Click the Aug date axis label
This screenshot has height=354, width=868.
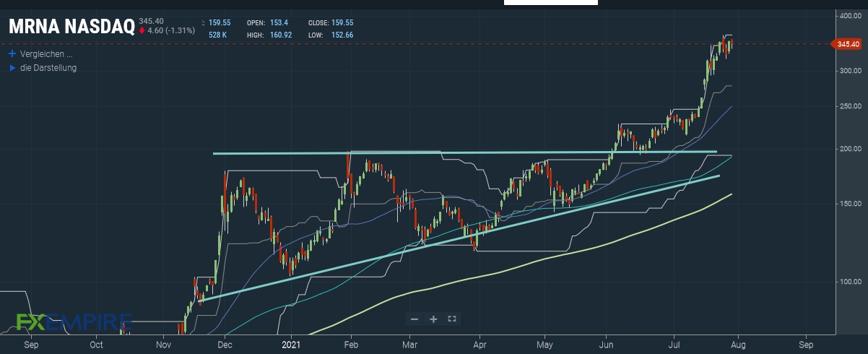[x=738, y=345]
